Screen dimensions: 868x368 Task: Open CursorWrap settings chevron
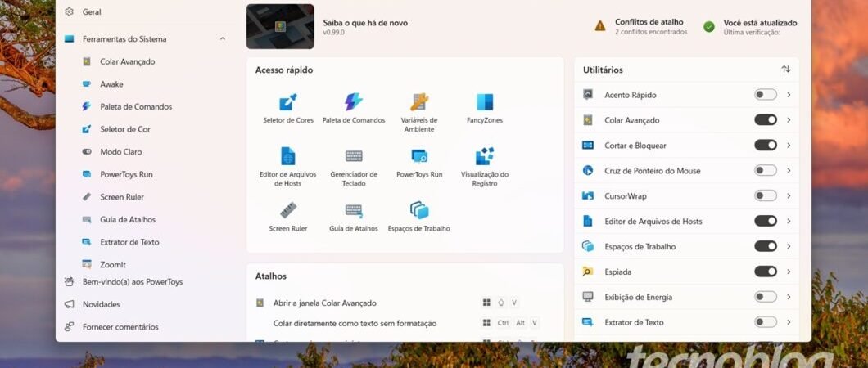point(789,195)
